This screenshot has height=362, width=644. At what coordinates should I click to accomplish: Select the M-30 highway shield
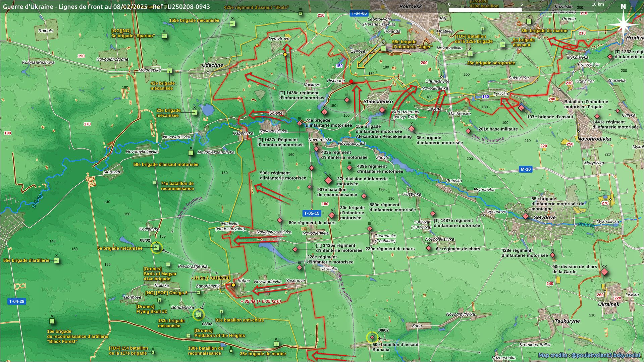click(526, 169)
